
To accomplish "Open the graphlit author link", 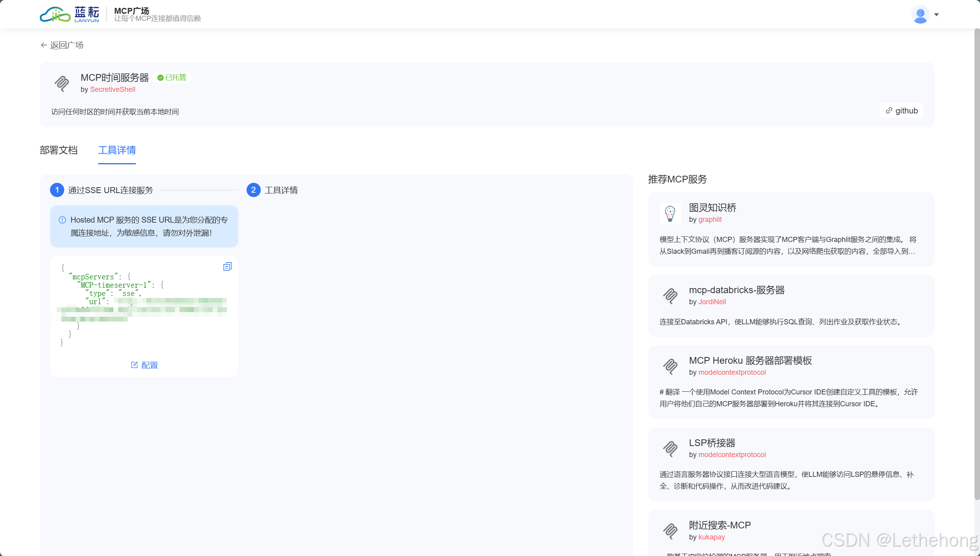I will [x=710, y=219].
